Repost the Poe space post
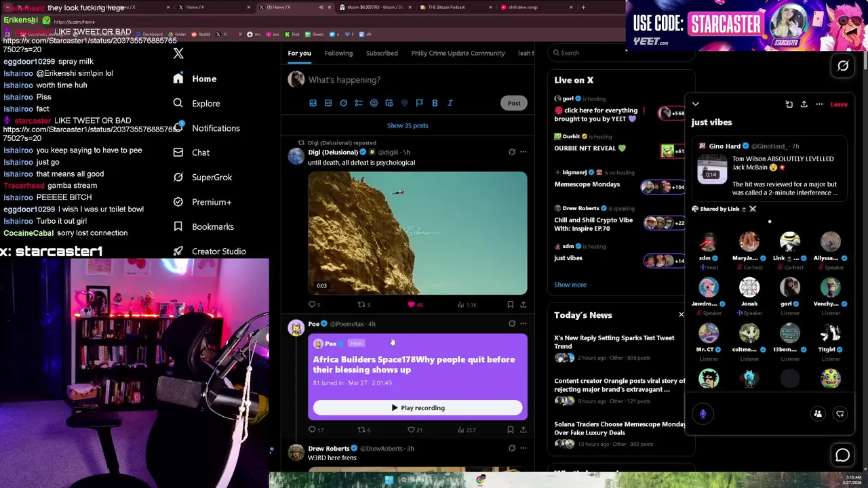Viewport: 868px width, 488px height. coord(363,430)
